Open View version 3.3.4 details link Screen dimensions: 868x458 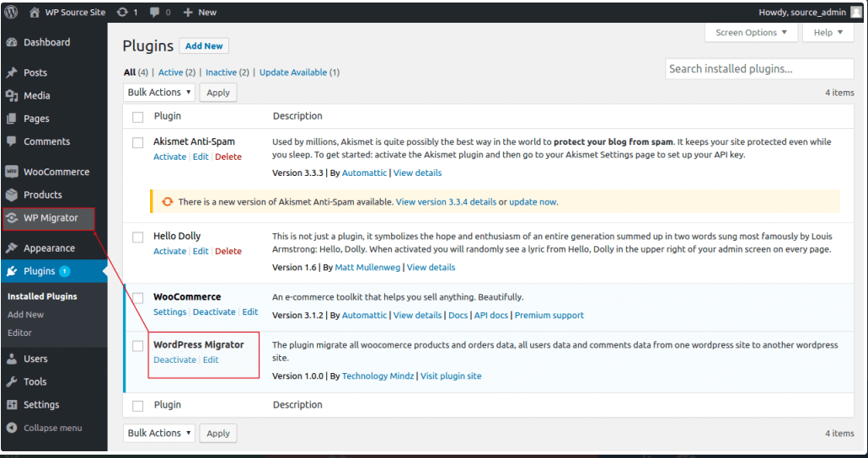[446, 202]
